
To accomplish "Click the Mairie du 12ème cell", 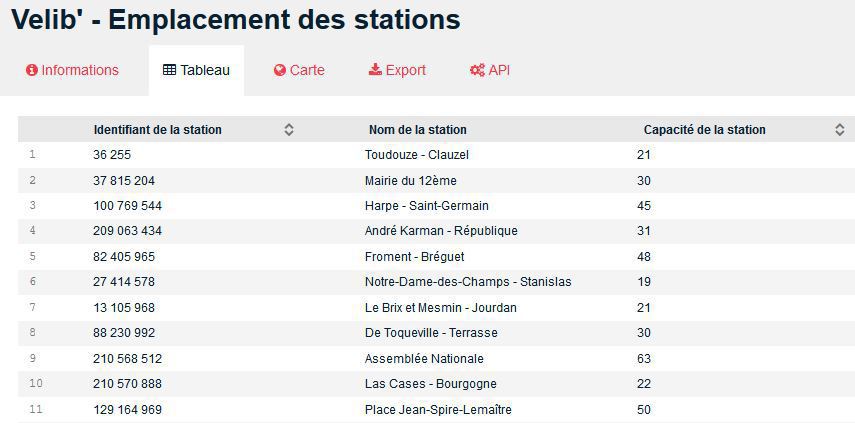I will pyautogui.click(x=410, y=181).
